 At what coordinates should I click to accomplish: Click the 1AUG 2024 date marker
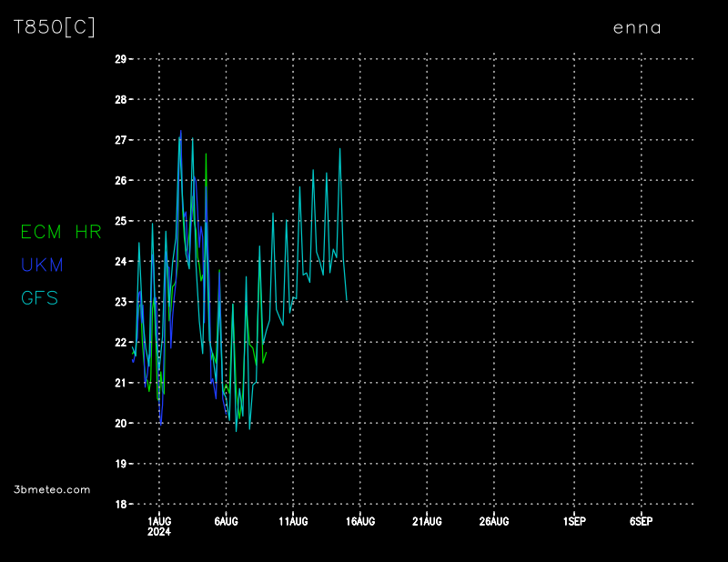pos(159,526)
